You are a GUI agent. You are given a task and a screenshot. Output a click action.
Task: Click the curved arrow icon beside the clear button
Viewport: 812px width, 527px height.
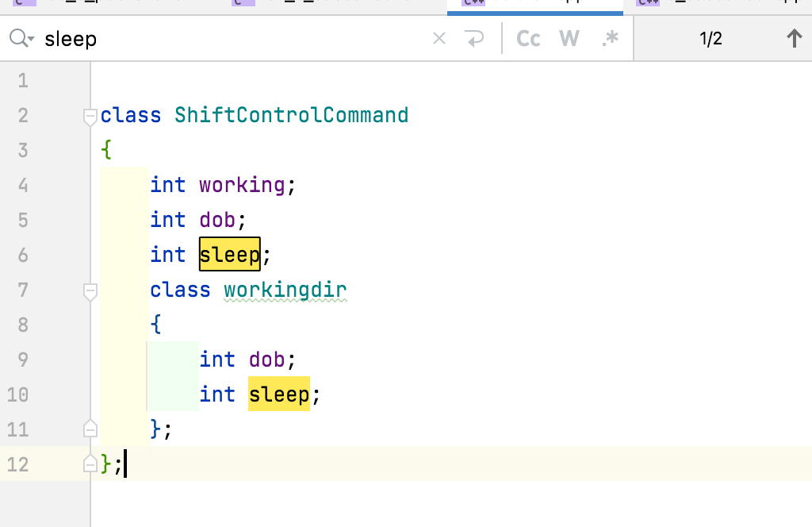click(x=474, y=37)
